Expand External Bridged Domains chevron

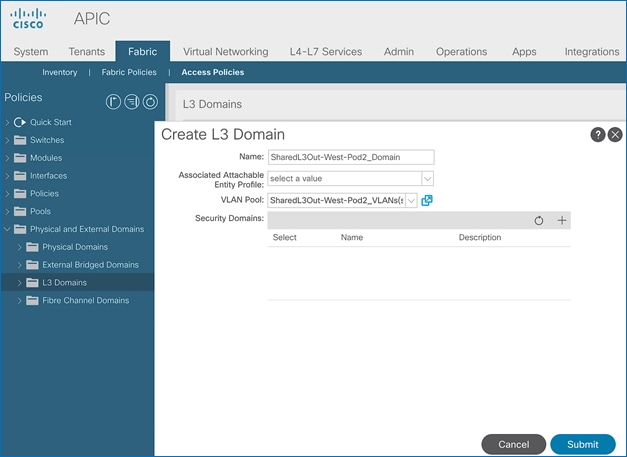[x=19, y=265]
